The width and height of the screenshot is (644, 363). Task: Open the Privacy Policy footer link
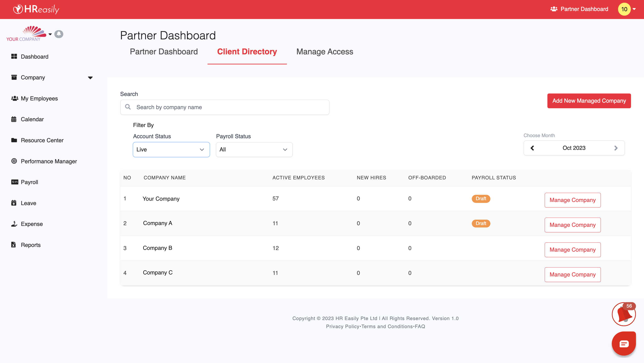(342, 326)
